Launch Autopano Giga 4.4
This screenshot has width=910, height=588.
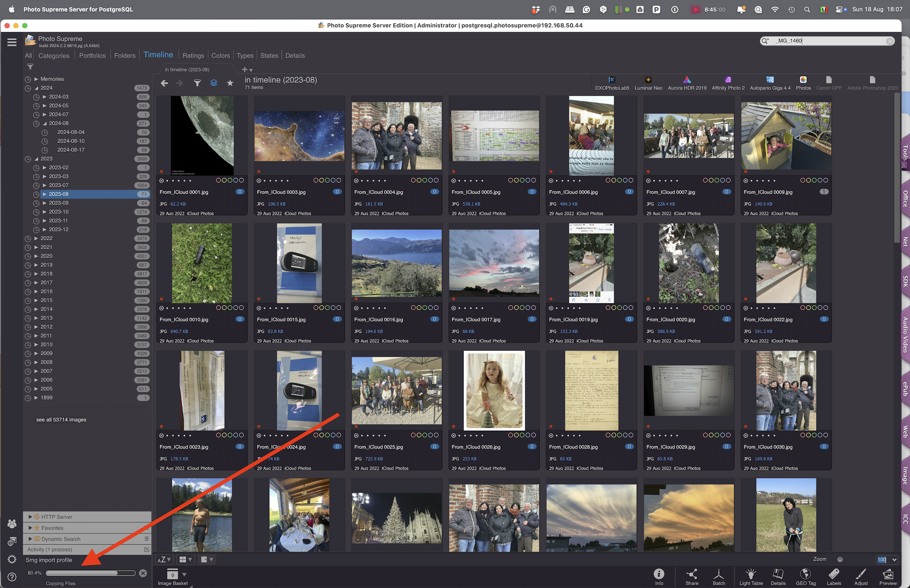point(770,83)
